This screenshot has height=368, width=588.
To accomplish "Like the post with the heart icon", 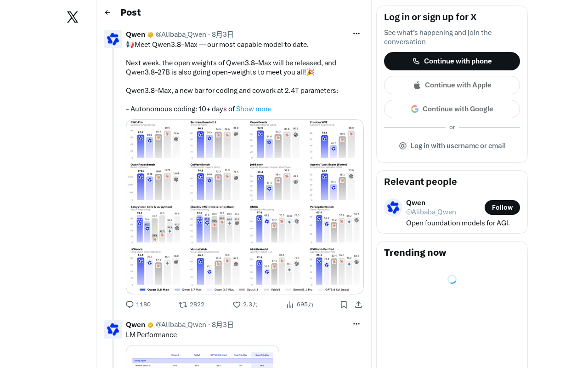I will point(237,305).
